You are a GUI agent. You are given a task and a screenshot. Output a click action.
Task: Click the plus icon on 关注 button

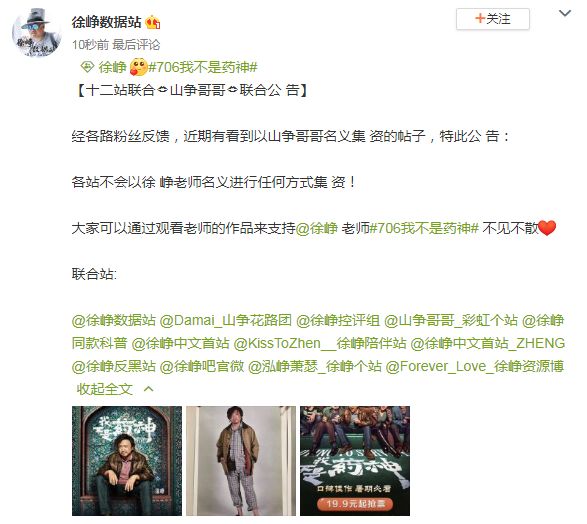pos(480,18)
